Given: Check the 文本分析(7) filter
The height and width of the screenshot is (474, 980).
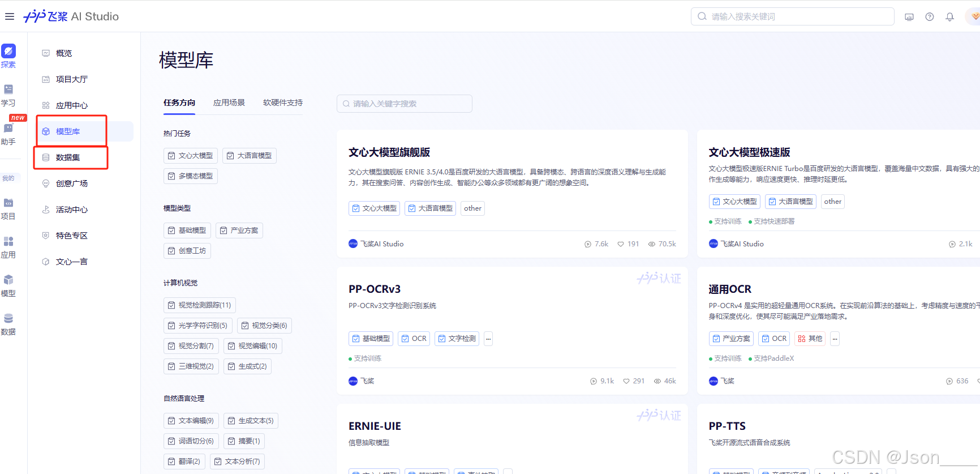Looking at the screenshot, I should click(237, 462).
